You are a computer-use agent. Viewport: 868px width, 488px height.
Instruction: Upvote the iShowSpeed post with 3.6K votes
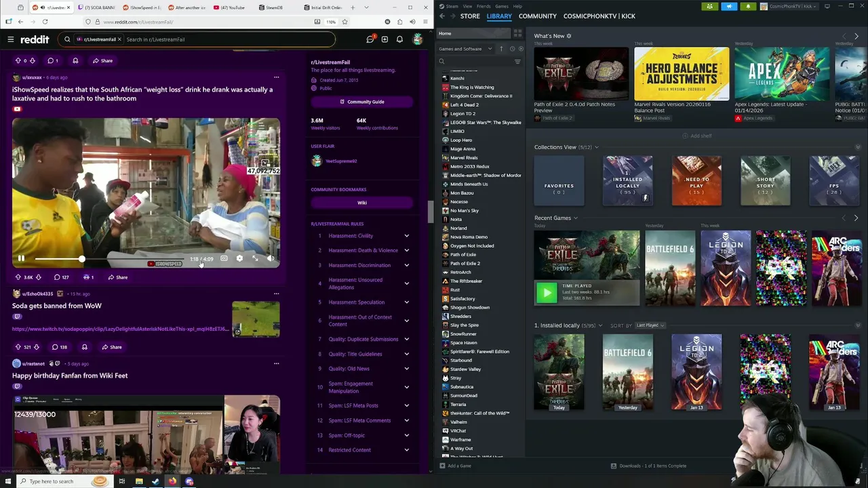[18, 277]
